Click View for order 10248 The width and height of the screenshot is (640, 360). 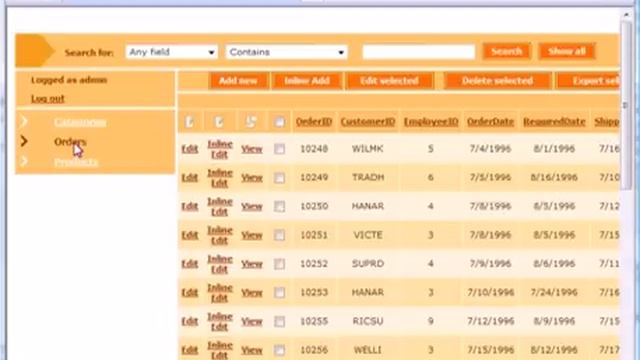251,149
